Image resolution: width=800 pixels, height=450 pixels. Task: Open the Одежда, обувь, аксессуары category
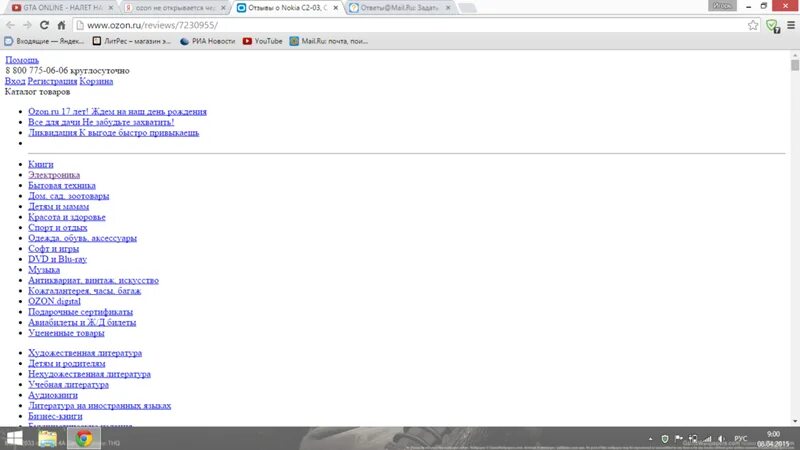82,238
